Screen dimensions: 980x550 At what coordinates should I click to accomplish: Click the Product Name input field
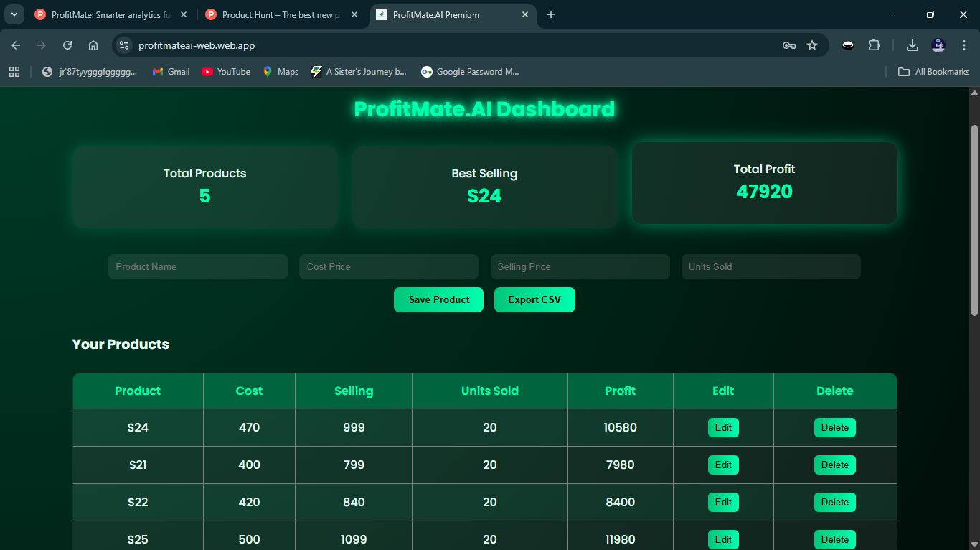tap(197, 266)
